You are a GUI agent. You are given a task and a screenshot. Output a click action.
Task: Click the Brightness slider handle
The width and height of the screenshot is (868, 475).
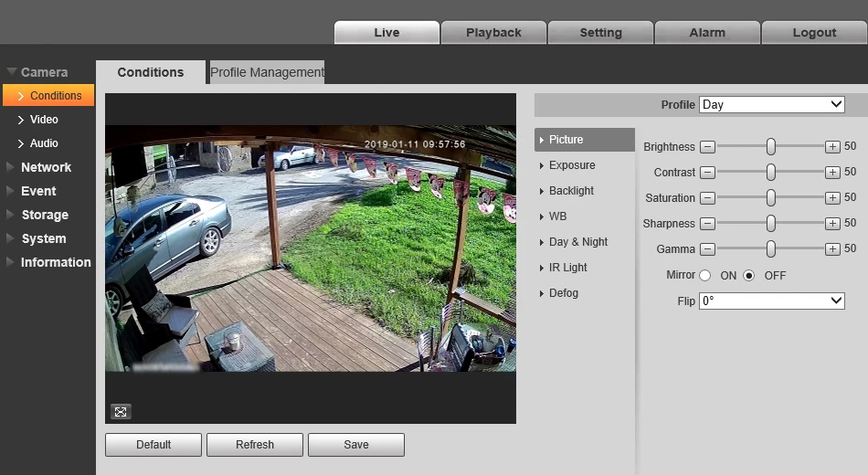point(770,146)
